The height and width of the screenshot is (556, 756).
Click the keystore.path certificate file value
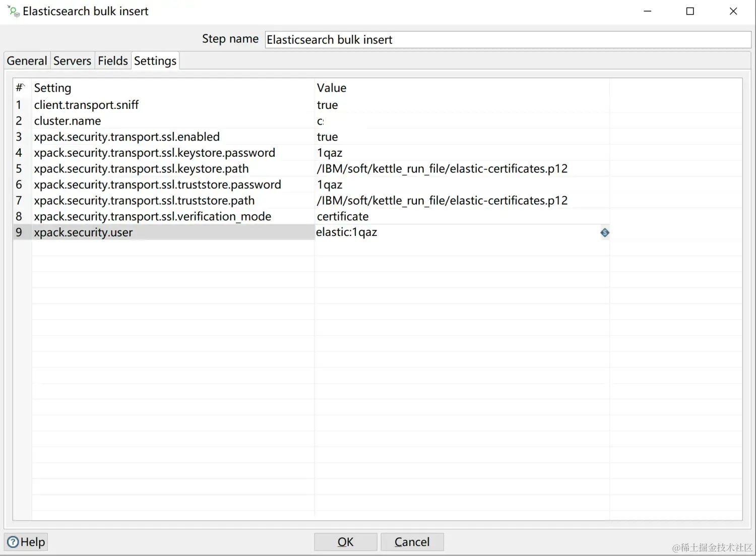click(462, 169)
